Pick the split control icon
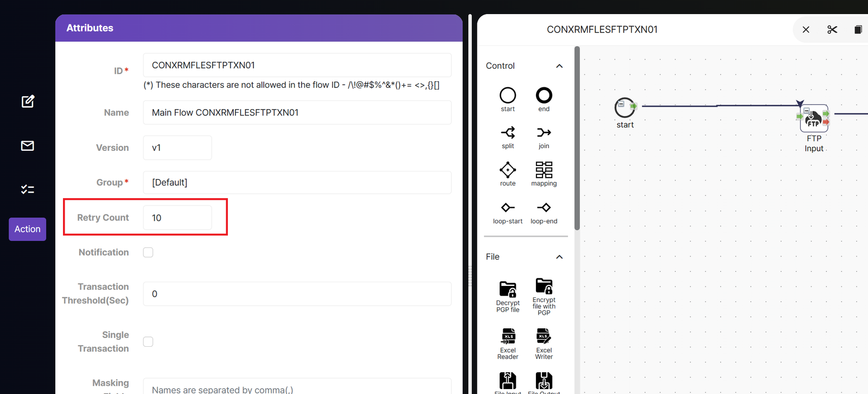Viewport: 868px width, 394px height. pyautogui.click(x=507, y=132)
